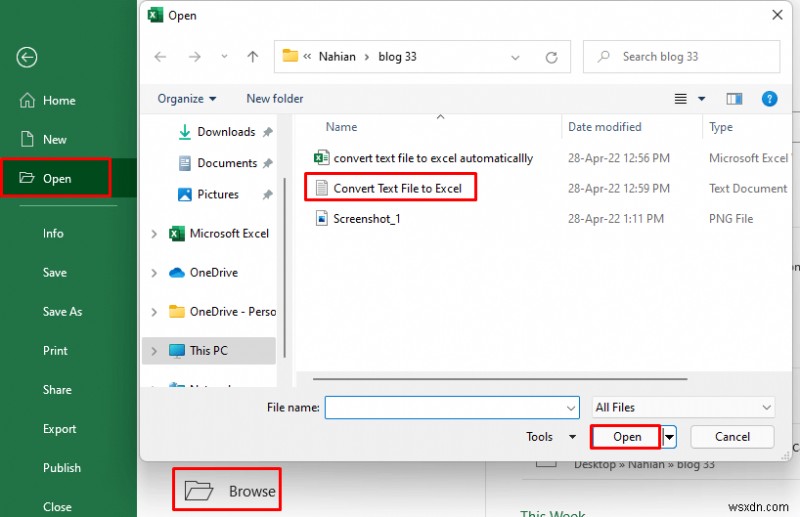Expand the Open button split arrow
The width and height of the screenshot is (800, 517).
(669, 437)
